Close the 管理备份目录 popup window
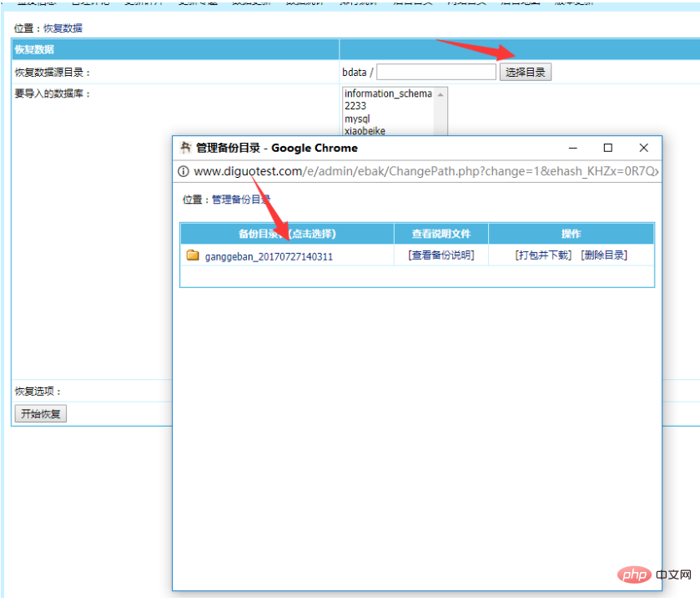The image size is (700, 602). tap(643, 148)
